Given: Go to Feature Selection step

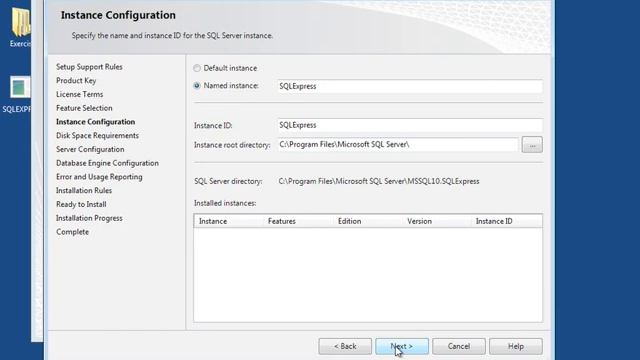Looking at the screenshot, I should [x=84, y=108].
